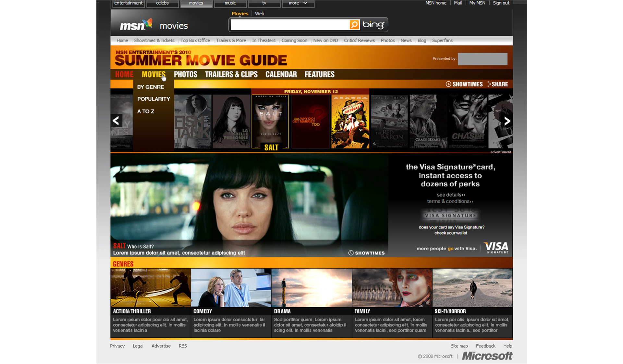Go to previous movie posters with left arrow
The image size is (623, 364).
point(116,121)
